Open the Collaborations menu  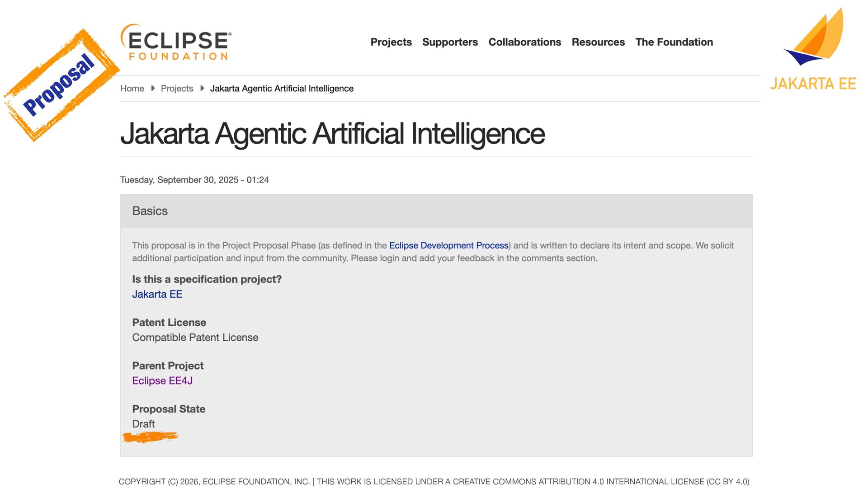(524, 42)
